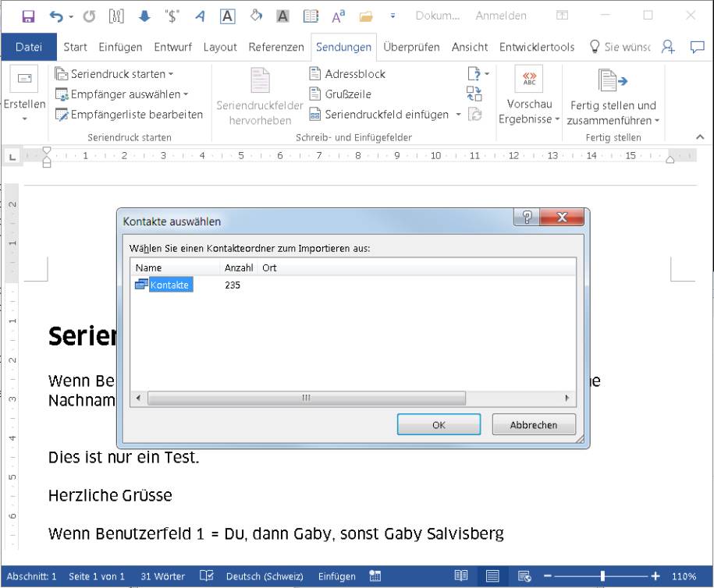
Task: Click Abbrechen to cancel the dialog
Action: click(534, 425)
